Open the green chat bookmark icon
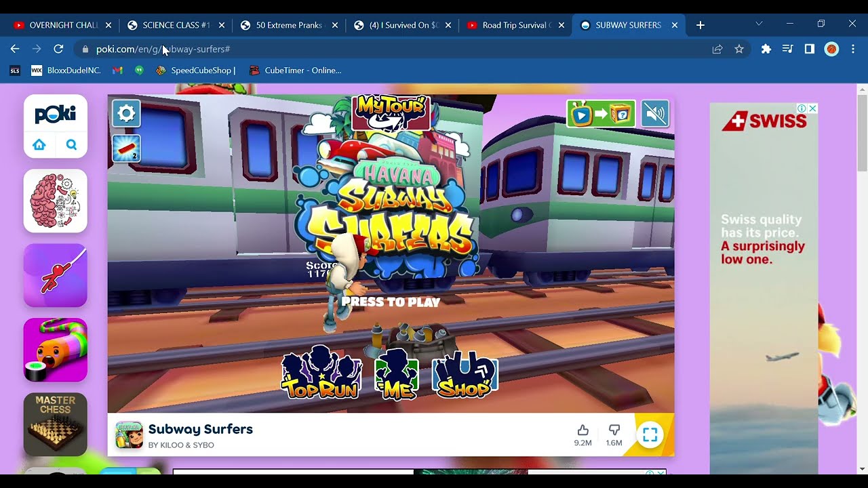This screenshot has height=488, width=868. 139,70
